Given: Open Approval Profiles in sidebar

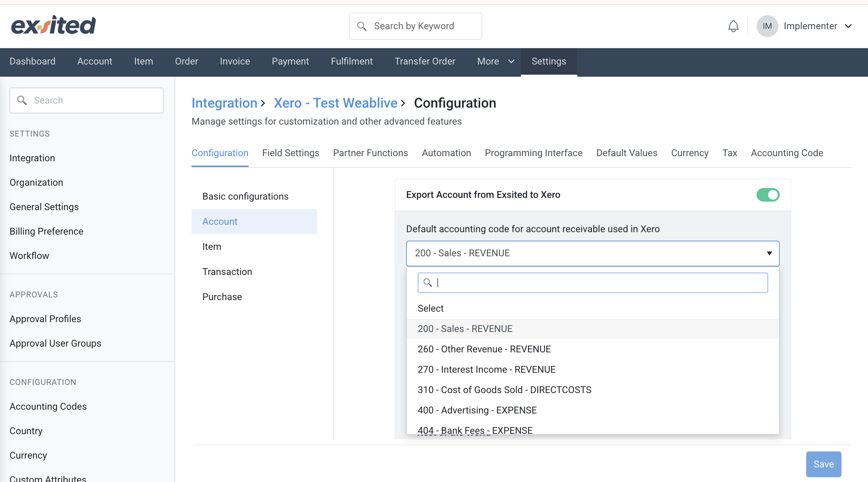Looking at the screenshot, I should (x=45, y=319).
